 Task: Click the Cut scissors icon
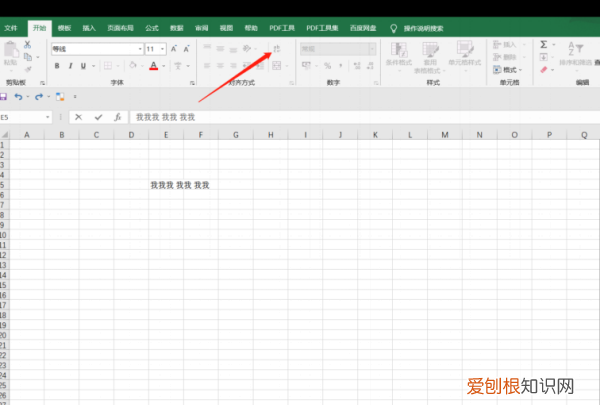(x=28, y=44)
